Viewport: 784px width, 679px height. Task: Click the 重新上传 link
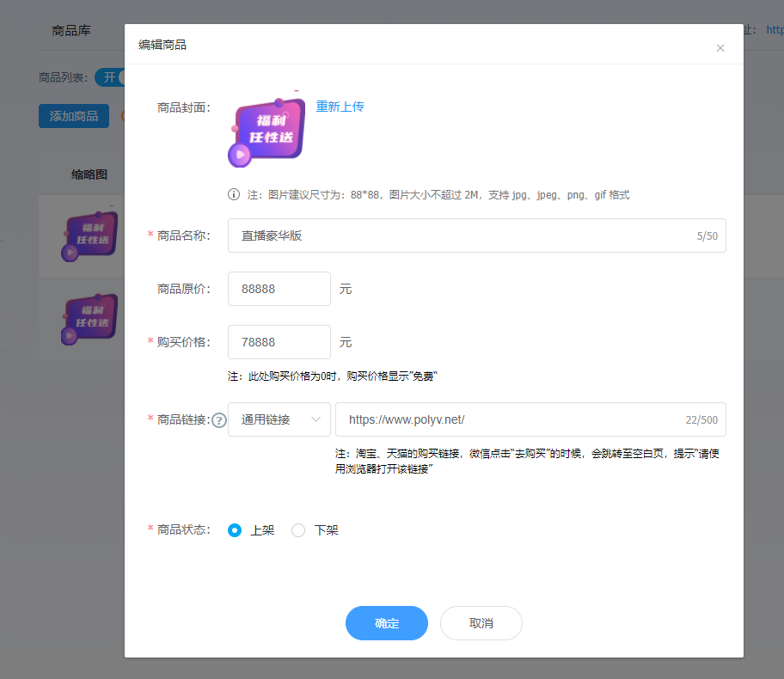tap(340, 107)
